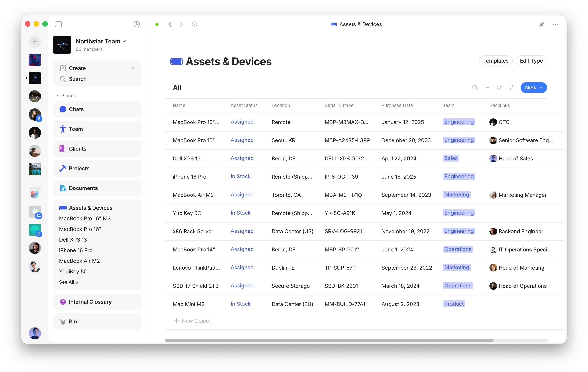Screen dimensions: 588x372
Task: Click the Assets & Devices title in the top bar
Action: [x=356, y=24]
